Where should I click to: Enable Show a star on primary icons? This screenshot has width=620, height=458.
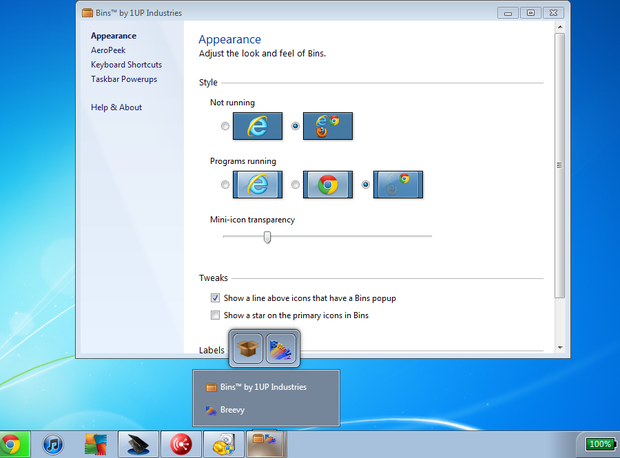(215, 315)
